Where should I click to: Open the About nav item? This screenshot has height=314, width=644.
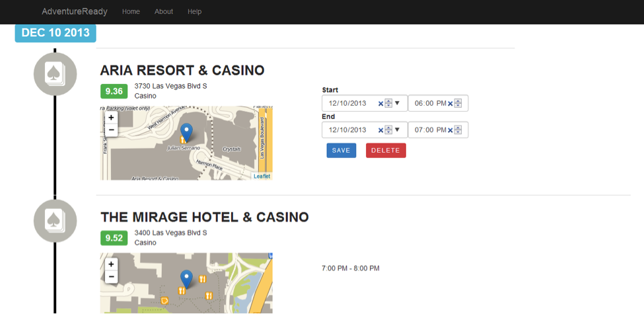163,11
